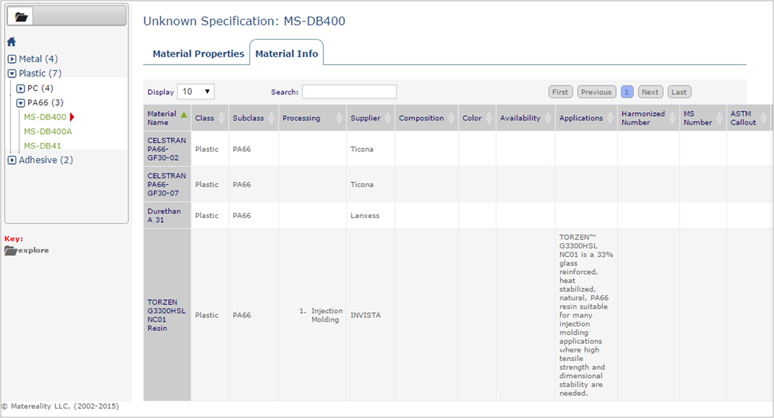
Task: Click the Search input field
Action: click(x=349, y=92)
